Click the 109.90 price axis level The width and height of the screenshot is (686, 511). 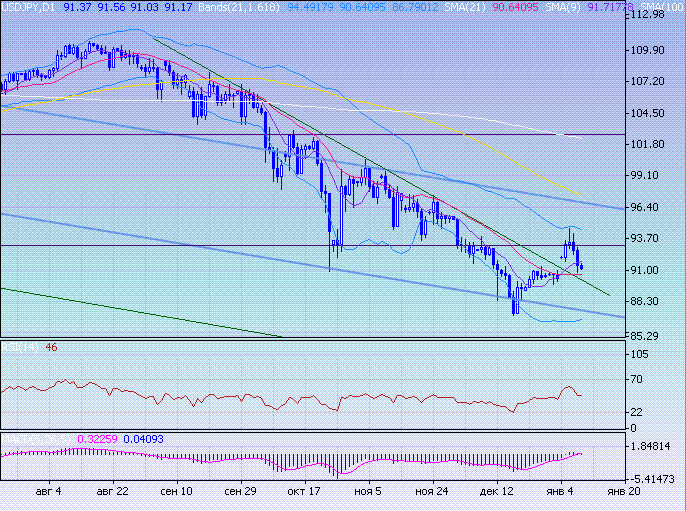651,51
